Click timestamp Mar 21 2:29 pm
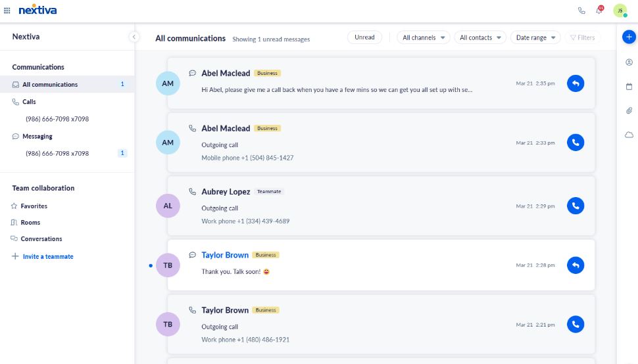This screenshot has width=638, height=364. [535, 206]
